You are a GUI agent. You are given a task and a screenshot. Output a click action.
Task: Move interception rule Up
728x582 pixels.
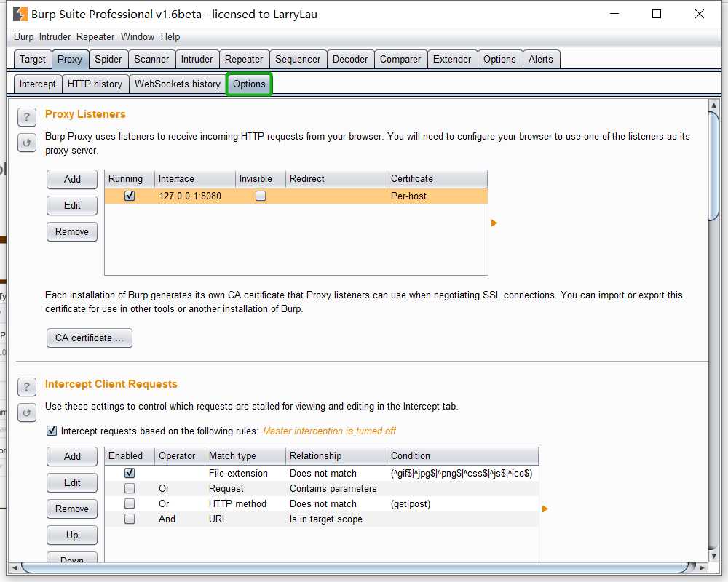pos(72,535)
